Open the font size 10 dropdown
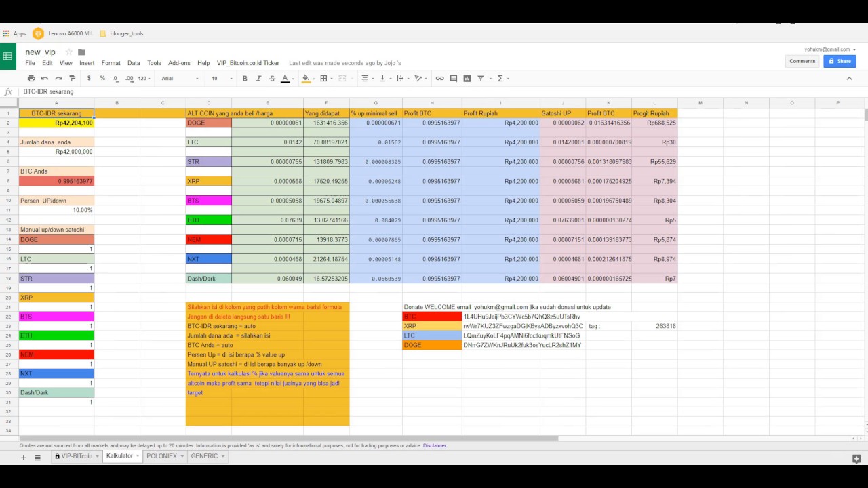868x488 pixels. pos(222,79)
